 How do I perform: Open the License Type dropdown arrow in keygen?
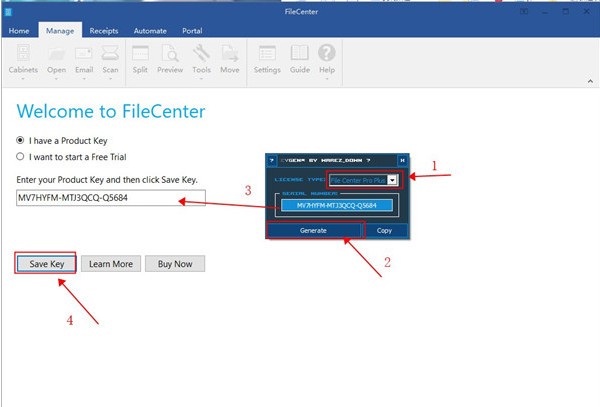[392, 180]
